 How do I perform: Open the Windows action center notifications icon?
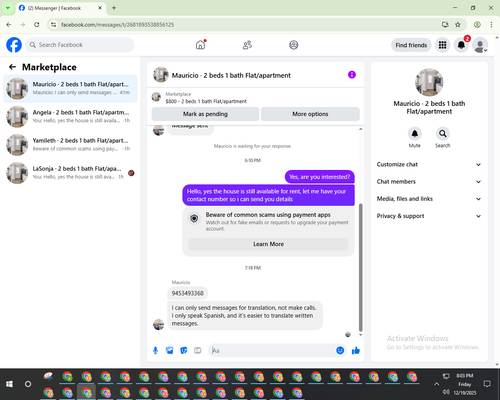point(487,384)
